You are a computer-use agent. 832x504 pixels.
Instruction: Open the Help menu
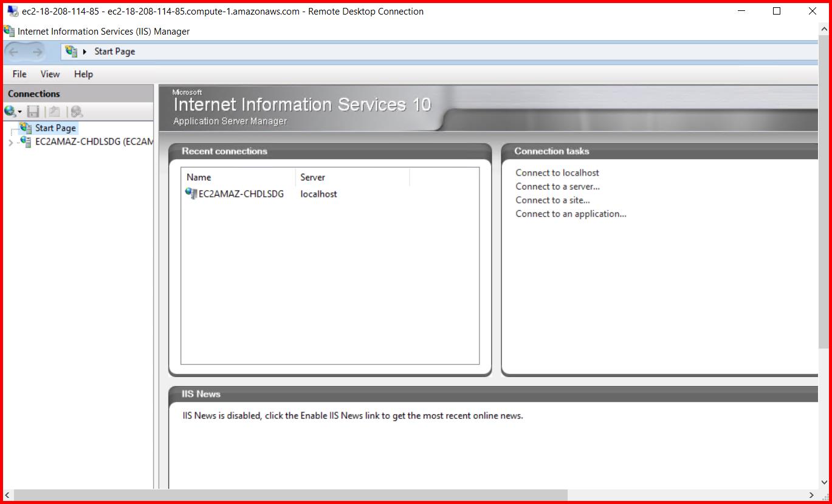click(x=83, y=74)
